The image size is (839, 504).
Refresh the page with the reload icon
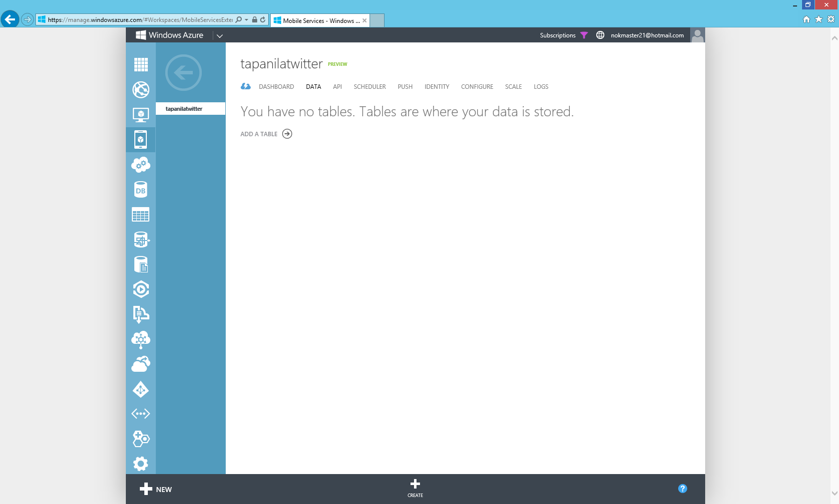pos(263,20)
